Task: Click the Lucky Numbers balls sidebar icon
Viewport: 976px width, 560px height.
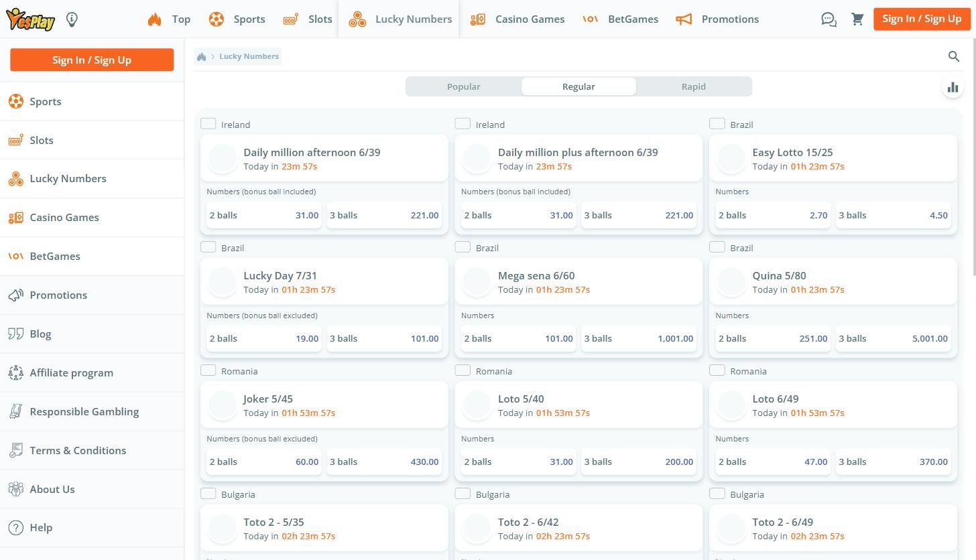Action: pyautogui.click(x=15, y=179)
